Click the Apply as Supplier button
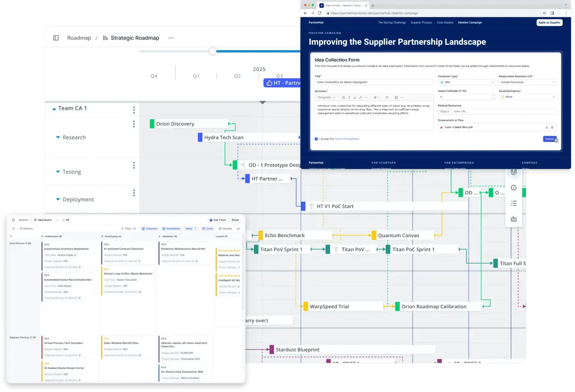Screen dimensions: 575x392 (549, 23)
